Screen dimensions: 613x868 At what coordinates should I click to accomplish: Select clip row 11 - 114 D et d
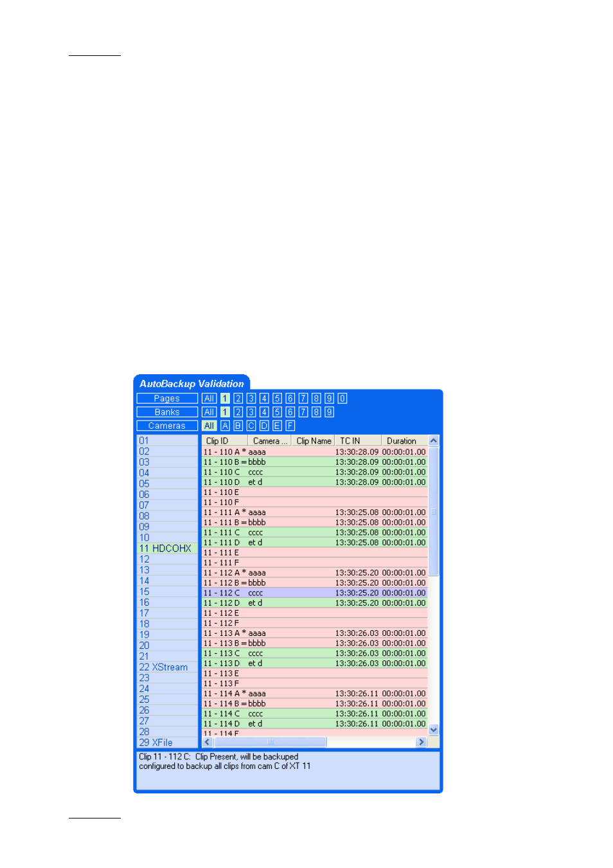point(315,724)
